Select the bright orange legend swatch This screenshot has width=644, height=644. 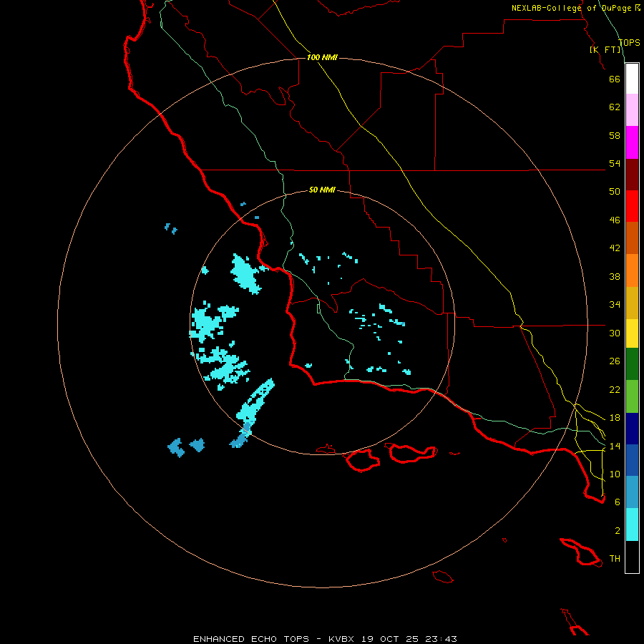coord(632,270)
